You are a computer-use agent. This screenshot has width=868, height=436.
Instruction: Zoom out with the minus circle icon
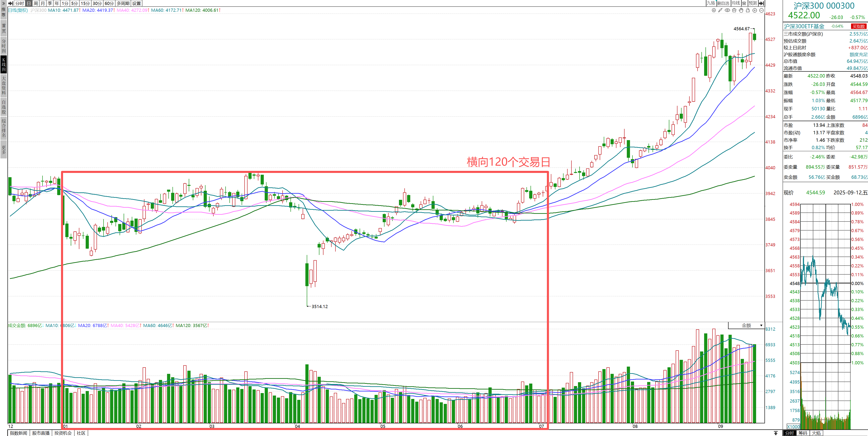(x=762, y=10)
